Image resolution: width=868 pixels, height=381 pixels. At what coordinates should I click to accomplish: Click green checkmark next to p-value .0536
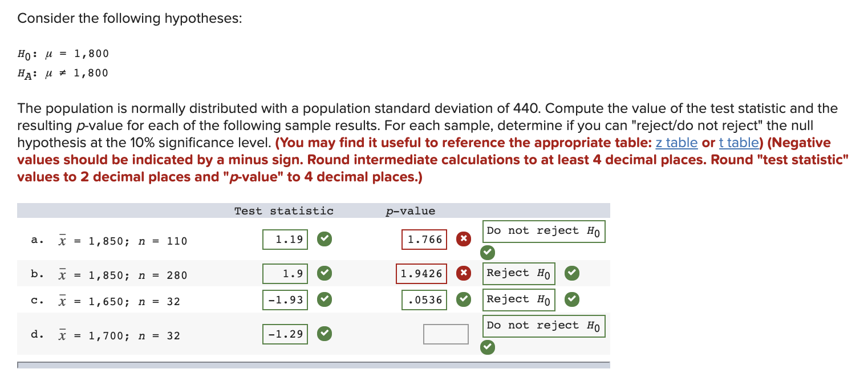(463, 299)
